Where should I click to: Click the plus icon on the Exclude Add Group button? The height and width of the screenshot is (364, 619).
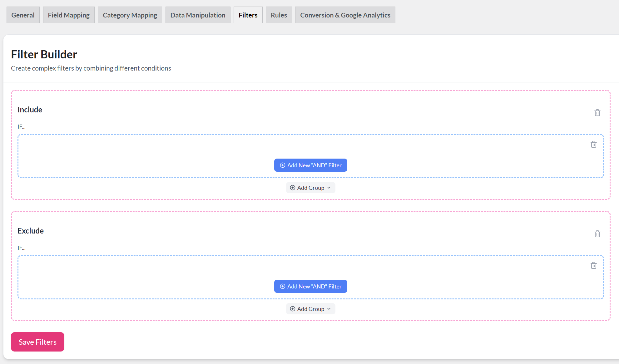pos(293,309)
